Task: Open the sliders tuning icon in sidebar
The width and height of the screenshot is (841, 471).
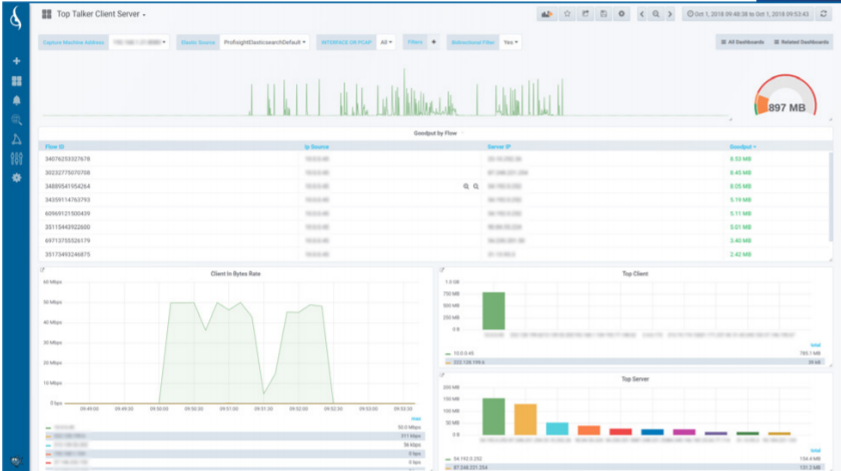Action: pyautogui.click(x=17, y=158)
